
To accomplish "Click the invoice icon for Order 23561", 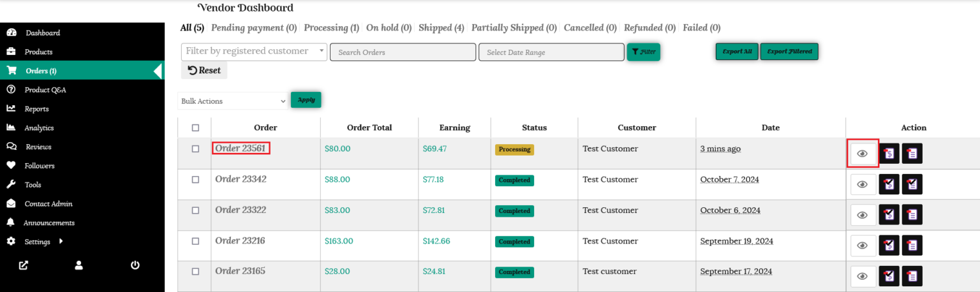I will (x=889, y=154).
